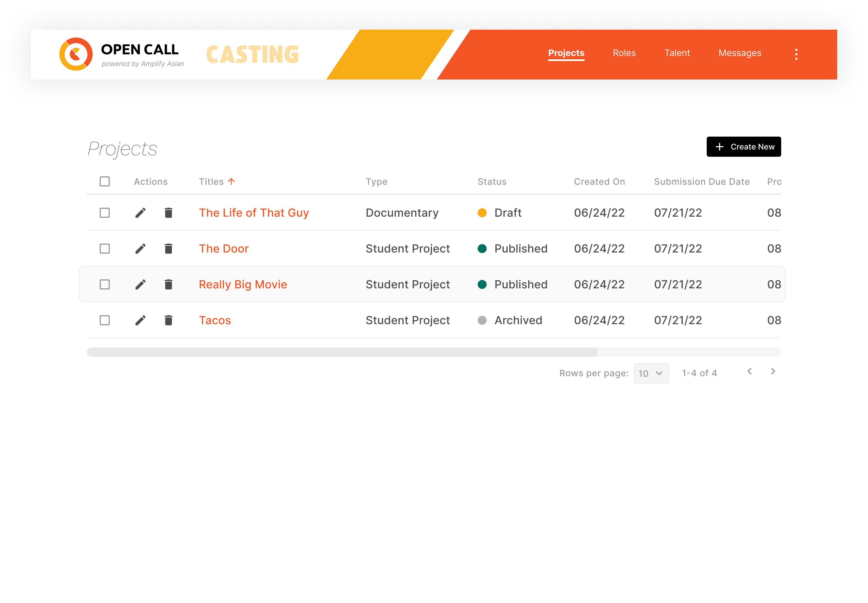The image size is (868, 603).
Task: Delete the Really Big Movie project
Action: (169, 284)
